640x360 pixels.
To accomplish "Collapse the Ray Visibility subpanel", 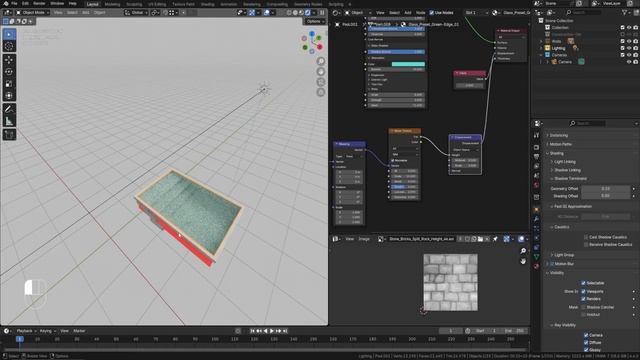I will tap(565, 325).
